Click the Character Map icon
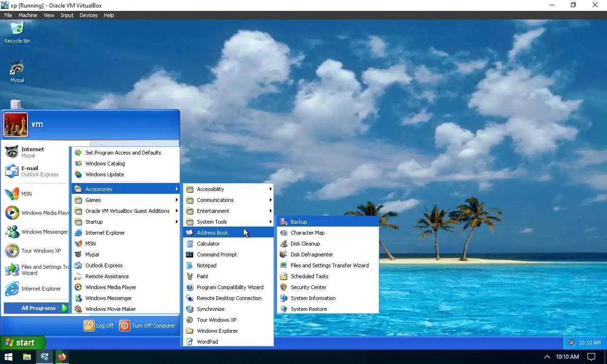 (x=284, y=233)
